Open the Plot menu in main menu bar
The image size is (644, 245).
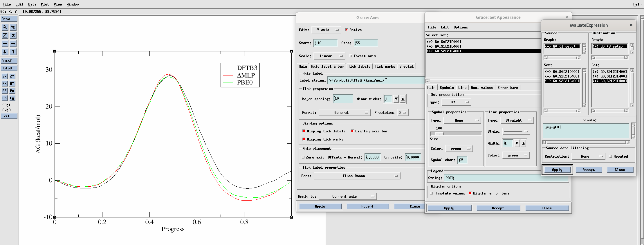coord(45,4)
